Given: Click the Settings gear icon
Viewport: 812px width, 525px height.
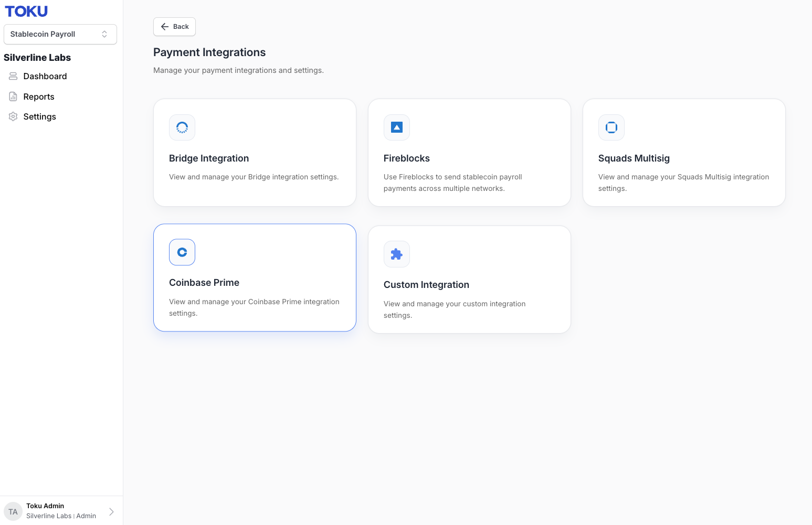Looking at the screenshot, I should click(x=13, y=116).
